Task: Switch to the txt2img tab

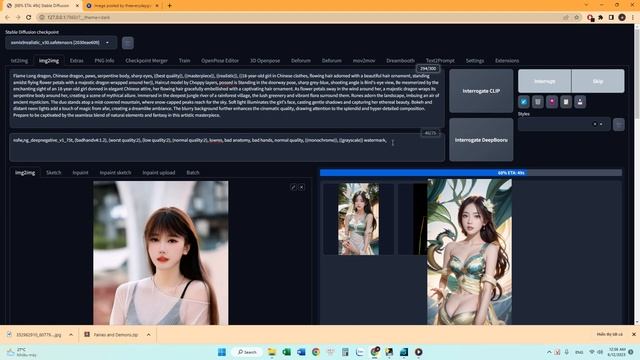Action: pos(19,60)
